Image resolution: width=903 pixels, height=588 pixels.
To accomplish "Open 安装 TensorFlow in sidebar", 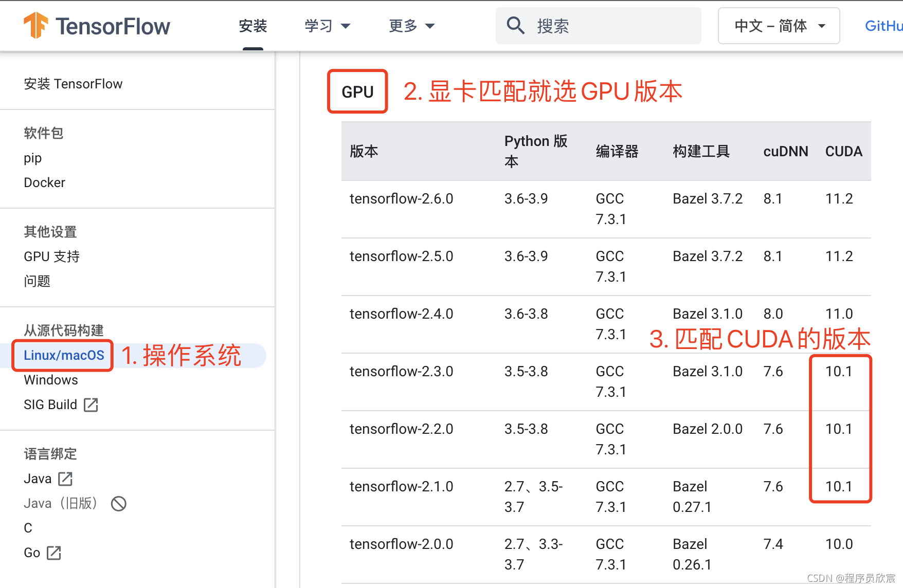I will coord(73,84).
